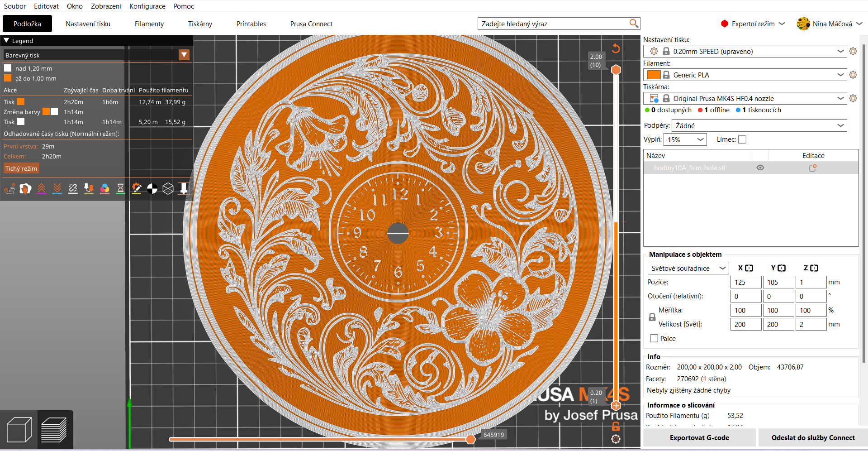868x451 pixels.
Task: Open the Výplň 15% dropdown
Action: click(685, 139)
